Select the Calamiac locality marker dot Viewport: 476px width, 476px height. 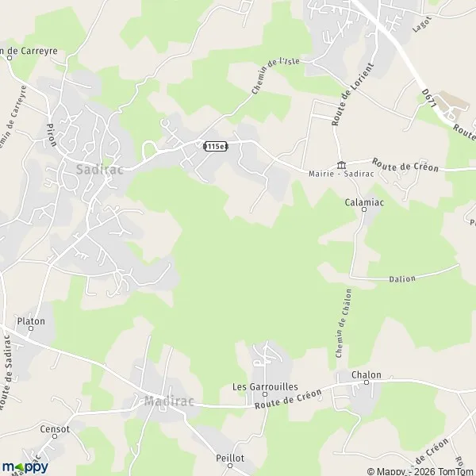point(364,209)
